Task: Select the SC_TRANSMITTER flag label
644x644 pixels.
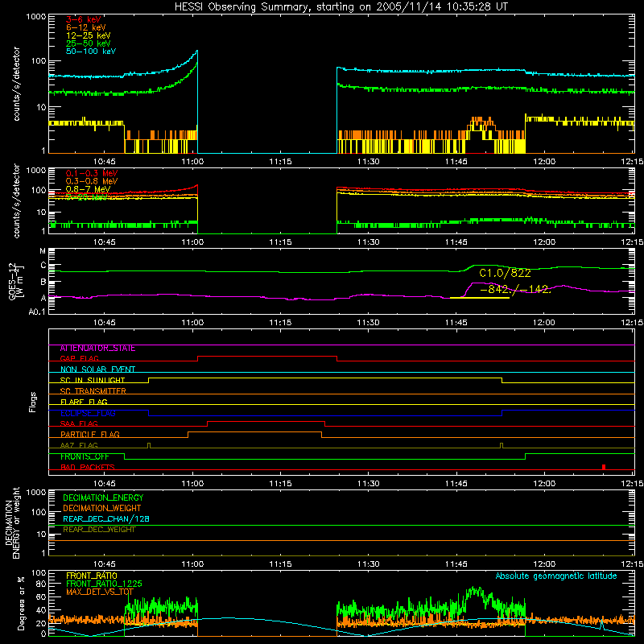Action: coord(93,390)
